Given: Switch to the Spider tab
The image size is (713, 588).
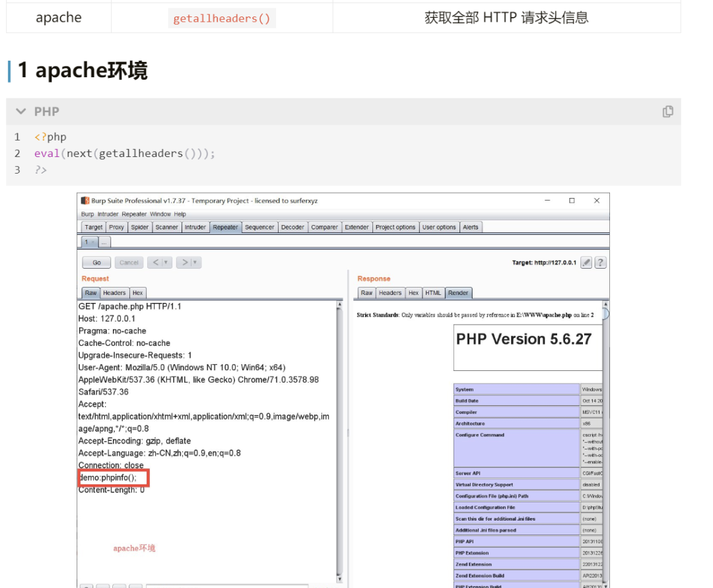Looking at the screenshot, I should tap(139, 227).
